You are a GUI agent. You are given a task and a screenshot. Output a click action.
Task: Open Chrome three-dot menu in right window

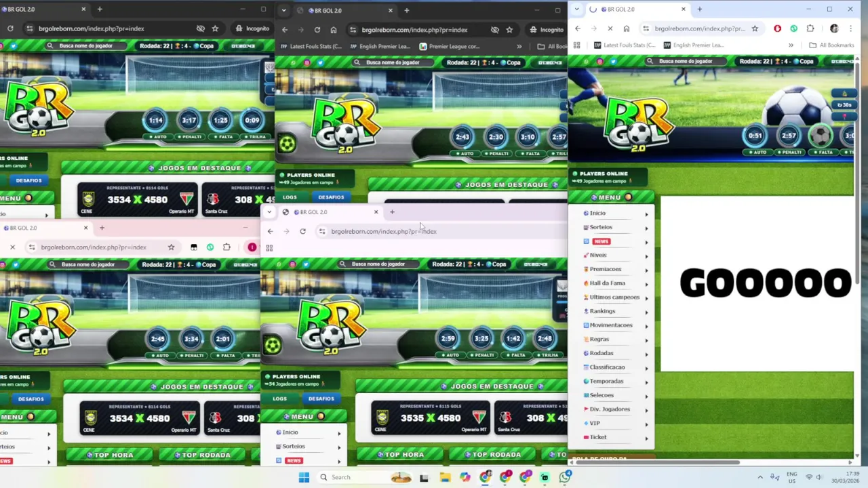pyautogui.click(x=850, y=28)
